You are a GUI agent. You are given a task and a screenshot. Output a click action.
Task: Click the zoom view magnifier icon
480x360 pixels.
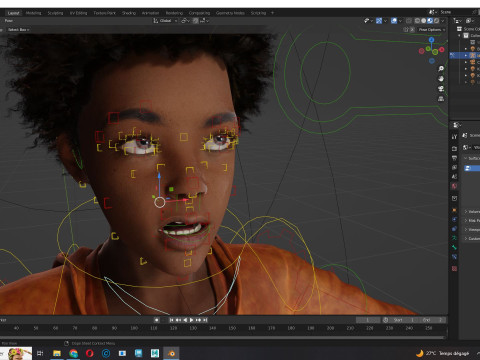441,69
